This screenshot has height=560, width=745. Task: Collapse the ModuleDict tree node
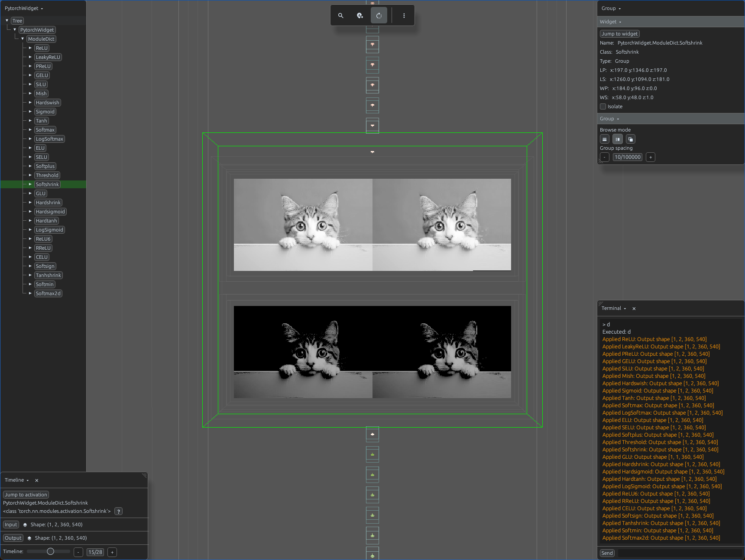click(x=23, y=39)
